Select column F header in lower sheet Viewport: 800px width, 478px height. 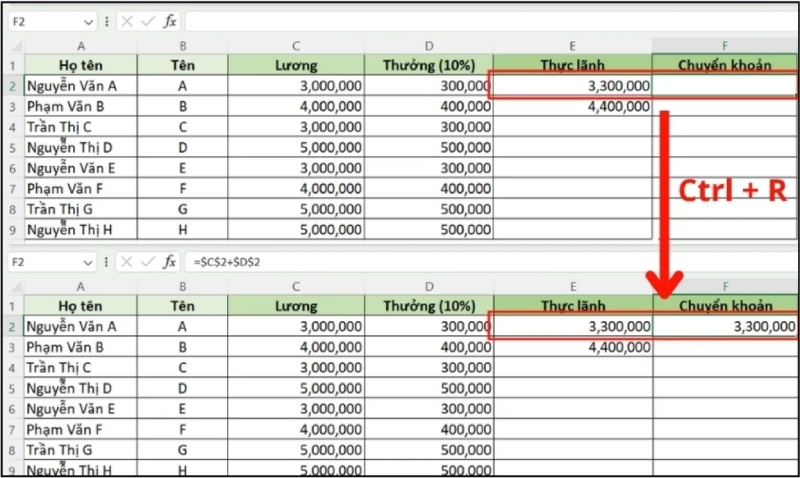(725, 285)
